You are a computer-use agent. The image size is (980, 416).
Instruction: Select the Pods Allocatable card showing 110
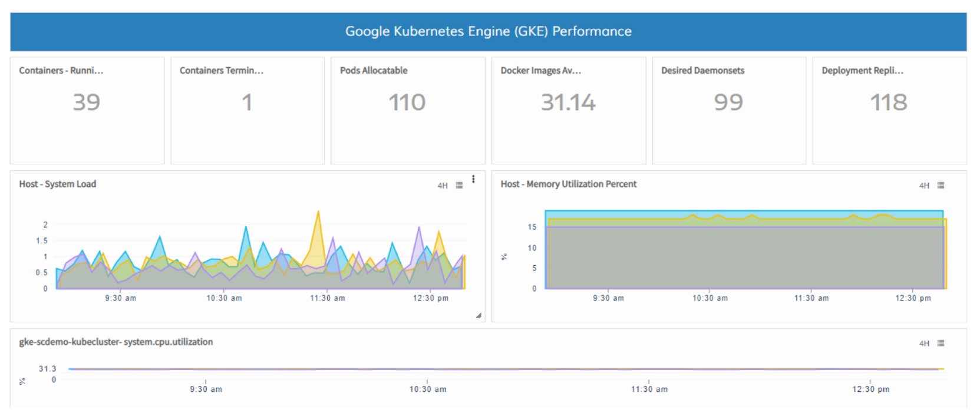(408, 110)
